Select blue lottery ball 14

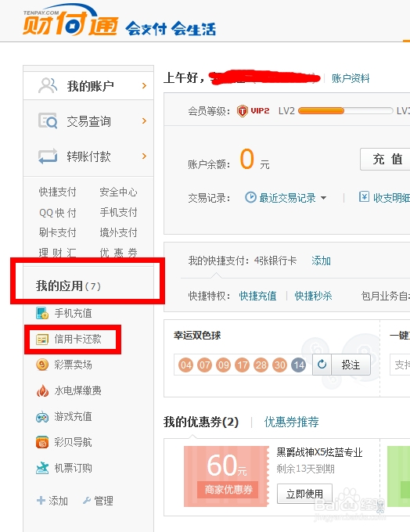point(299,365)
